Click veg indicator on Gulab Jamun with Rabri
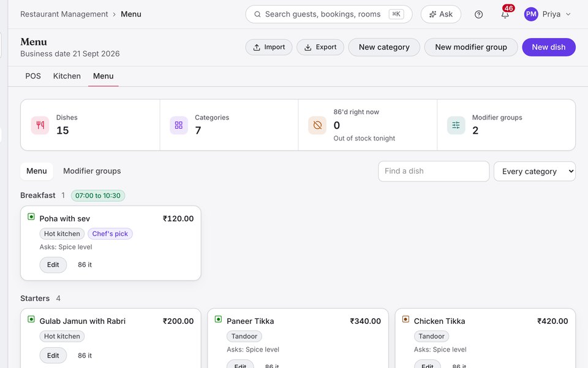 tap(31, 319)
